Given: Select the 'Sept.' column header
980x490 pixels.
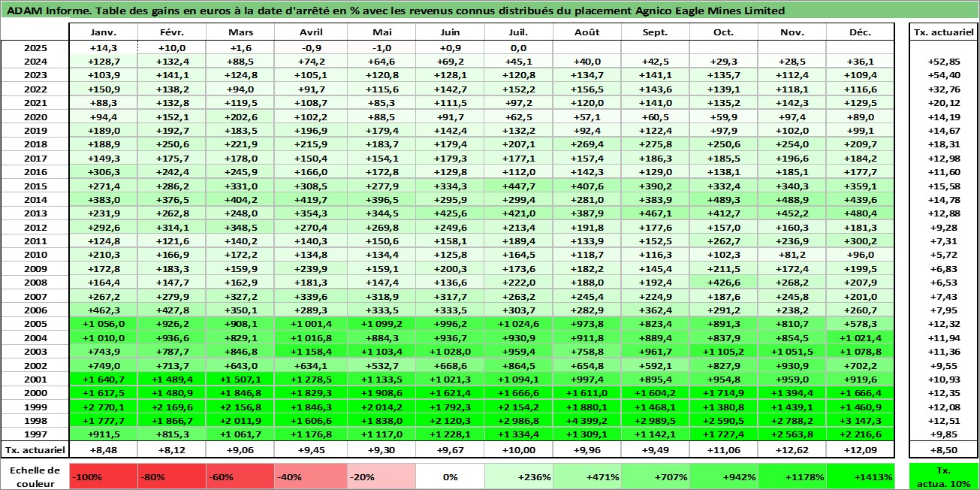Looking at the screenshot, I should (x=654, y=32).
